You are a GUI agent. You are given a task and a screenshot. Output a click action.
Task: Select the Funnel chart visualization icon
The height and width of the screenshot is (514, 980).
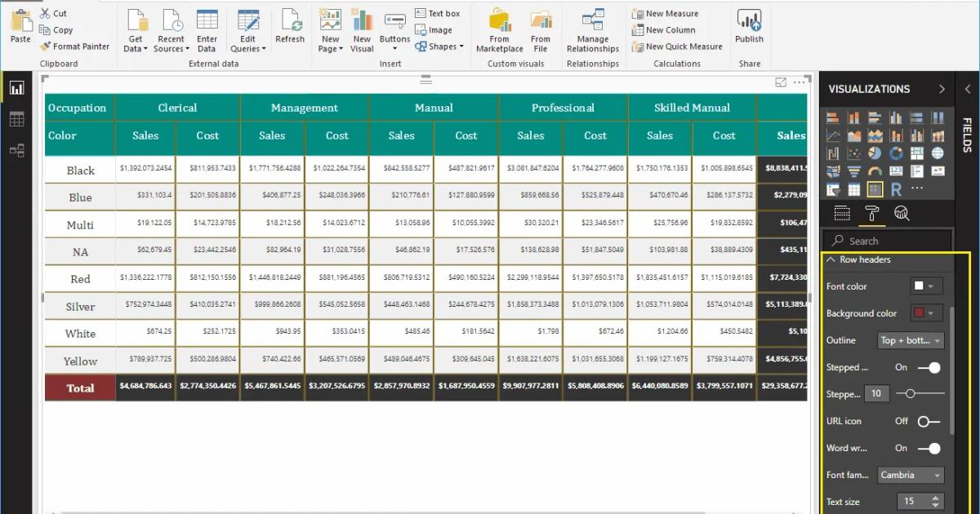coord(855,170)
